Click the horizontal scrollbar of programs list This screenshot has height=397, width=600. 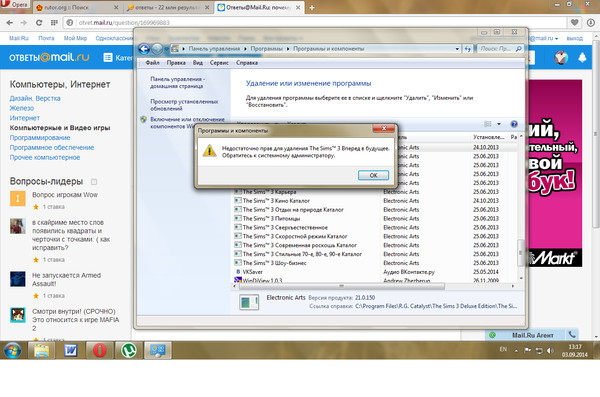point(342,286)
